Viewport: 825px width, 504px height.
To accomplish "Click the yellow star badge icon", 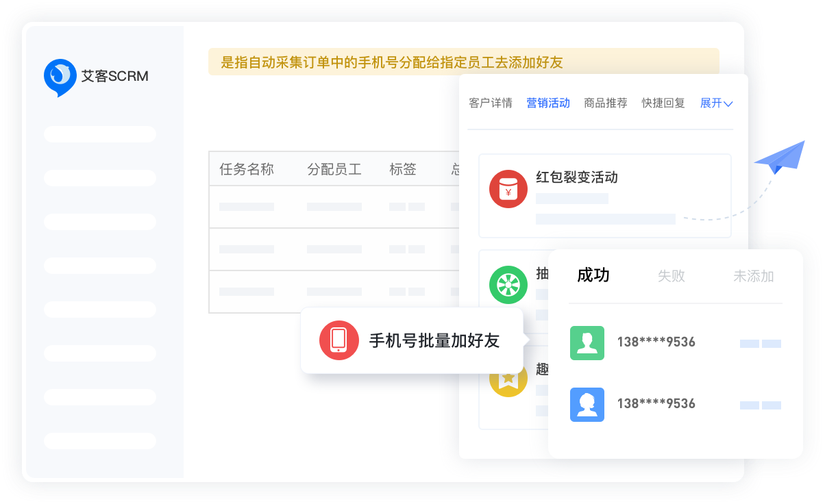I will point(508,379).
